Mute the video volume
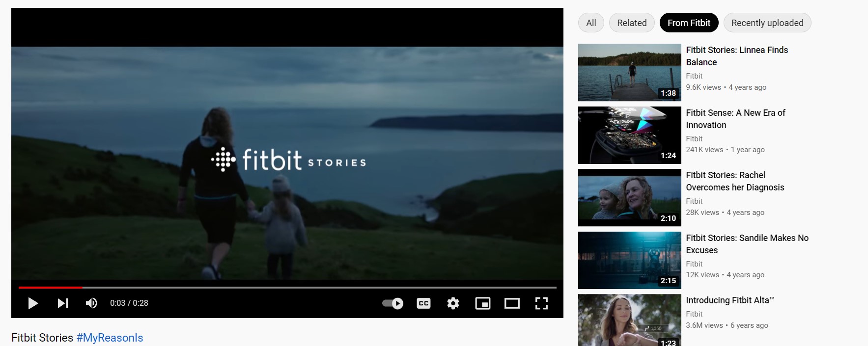Viewport: 868px width, 346px height. point(91,303)
